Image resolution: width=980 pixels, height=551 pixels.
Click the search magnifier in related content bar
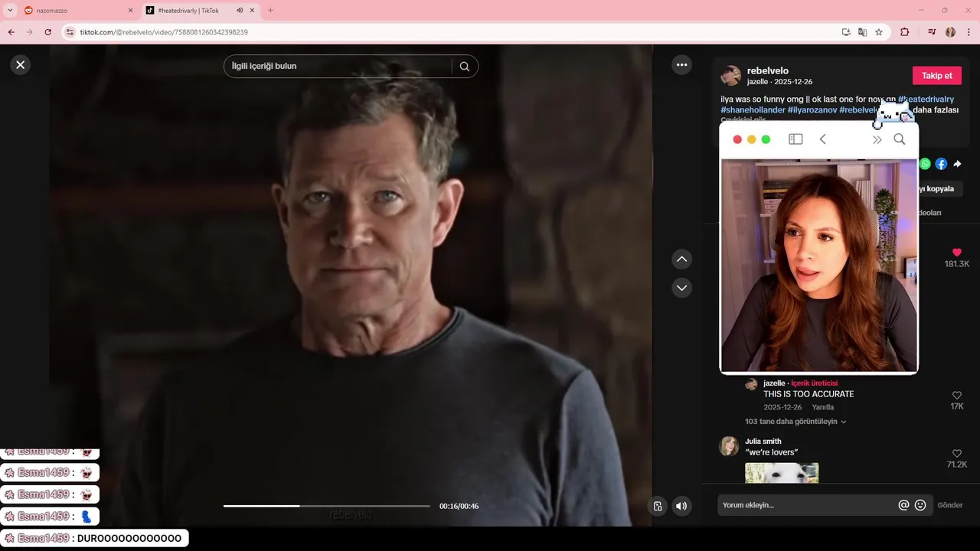465,67
